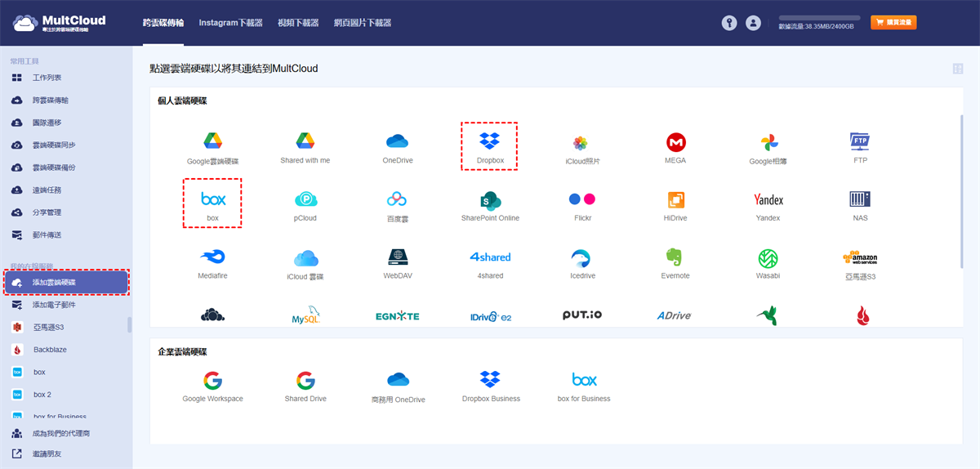Open the Instagram下載器 tab
980x469 pixels.
pos(231,23)
